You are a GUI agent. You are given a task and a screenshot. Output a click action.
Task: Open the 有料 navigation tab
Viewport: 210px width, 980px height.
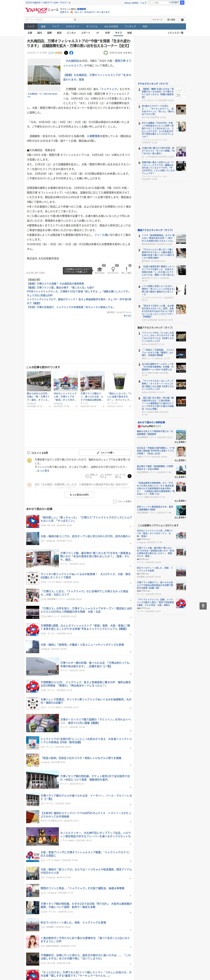click(x=145, y=27)
